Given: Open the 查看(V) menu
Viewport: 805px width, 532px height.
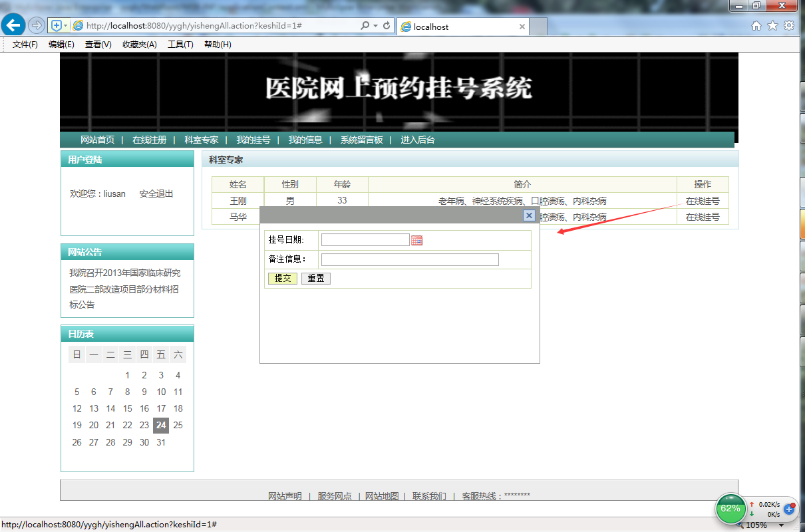Looking at the screenshot, I should click(98, 45).
